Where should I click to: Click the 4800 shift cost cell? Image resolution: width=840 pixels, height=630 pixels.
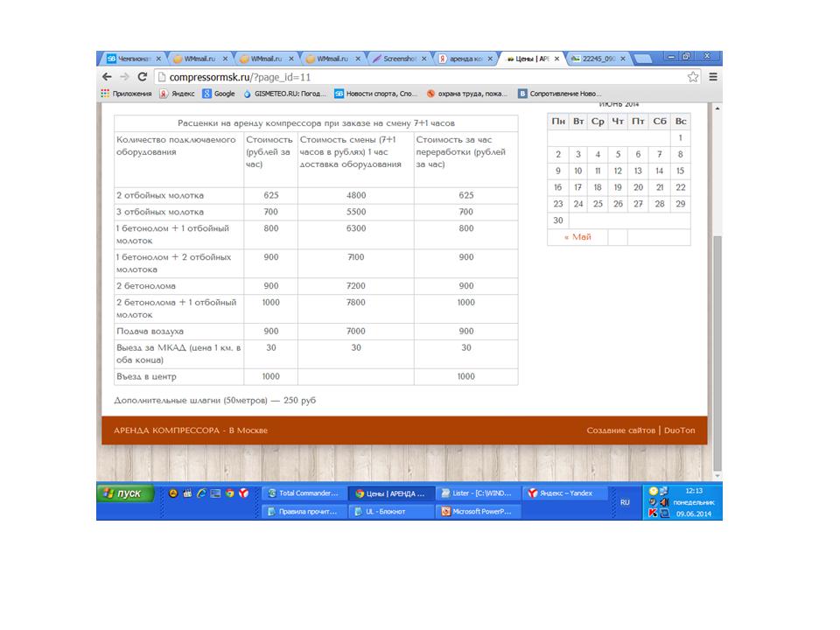pyautogui.click(x=356, y=195)
